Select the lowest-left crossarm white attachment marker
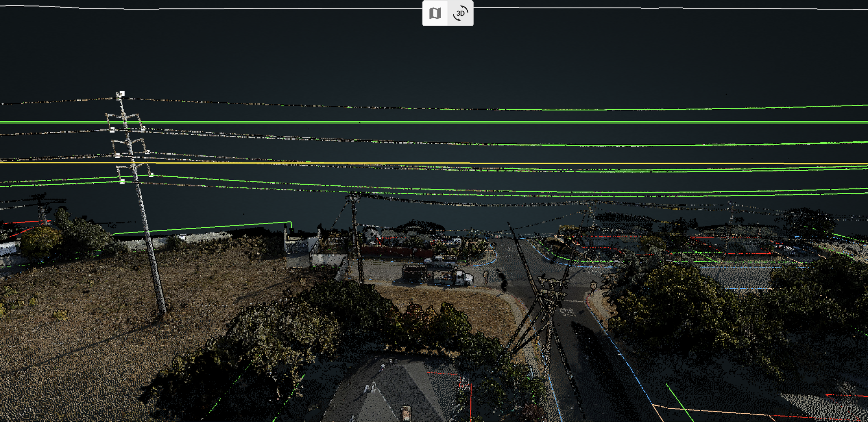The image size is (868, 422). (122, 181)
